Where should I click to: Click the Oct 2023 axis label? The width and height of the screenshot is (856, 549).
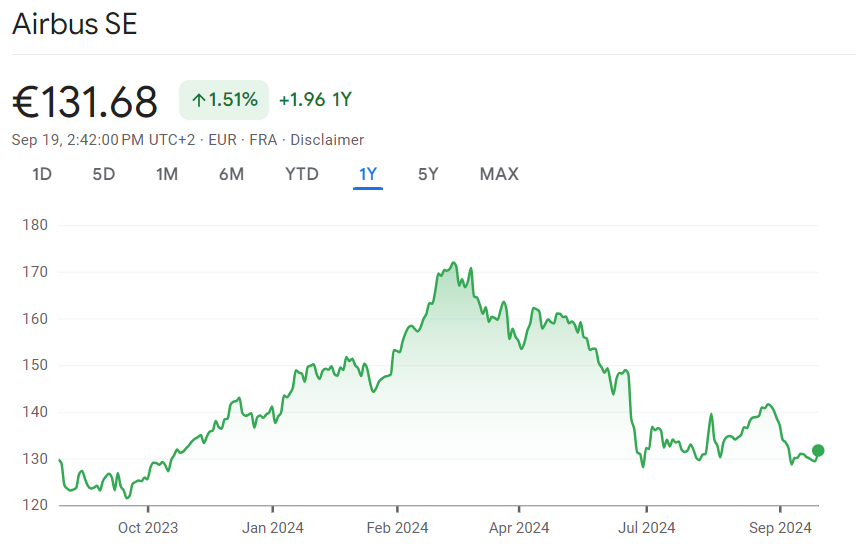click(148, 528)
